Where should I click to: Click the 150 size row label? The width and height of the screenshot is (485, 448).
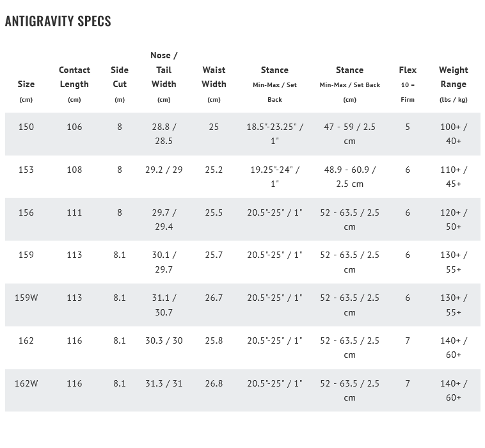(x=26, y=127)
